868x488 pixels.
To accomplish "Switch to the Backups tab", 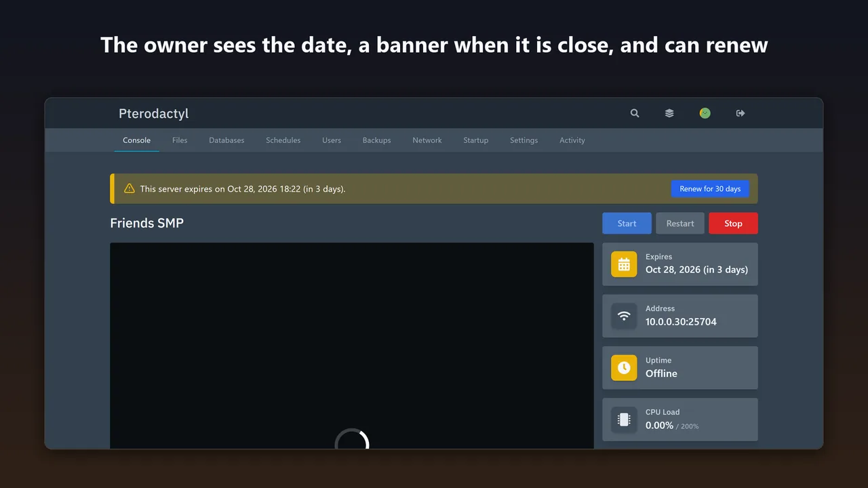I will click(376, 140).
